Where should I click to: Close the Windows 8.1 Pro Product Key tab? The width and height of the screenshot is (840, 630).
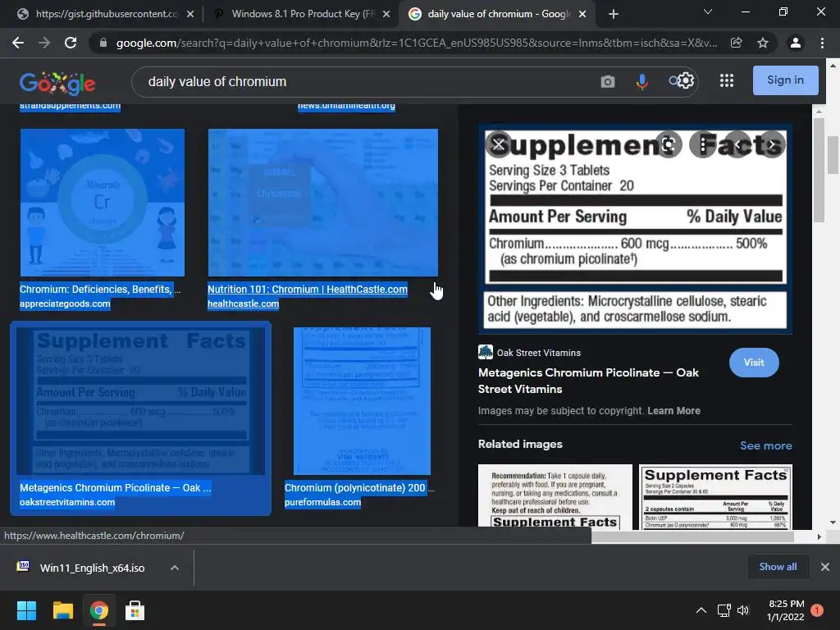tap(386, 14)
